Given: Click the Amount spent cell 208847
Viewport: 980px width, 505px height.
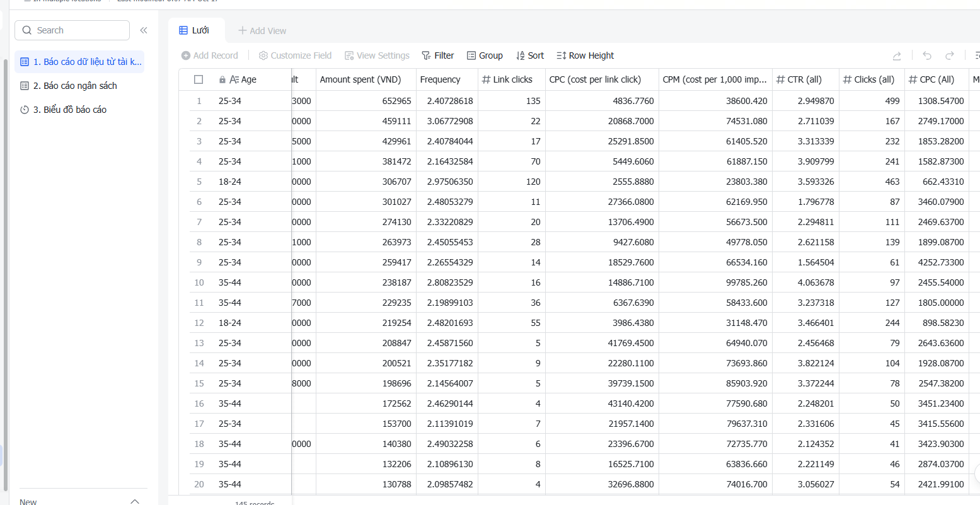Looking at the screenshot, I should 366,343.
